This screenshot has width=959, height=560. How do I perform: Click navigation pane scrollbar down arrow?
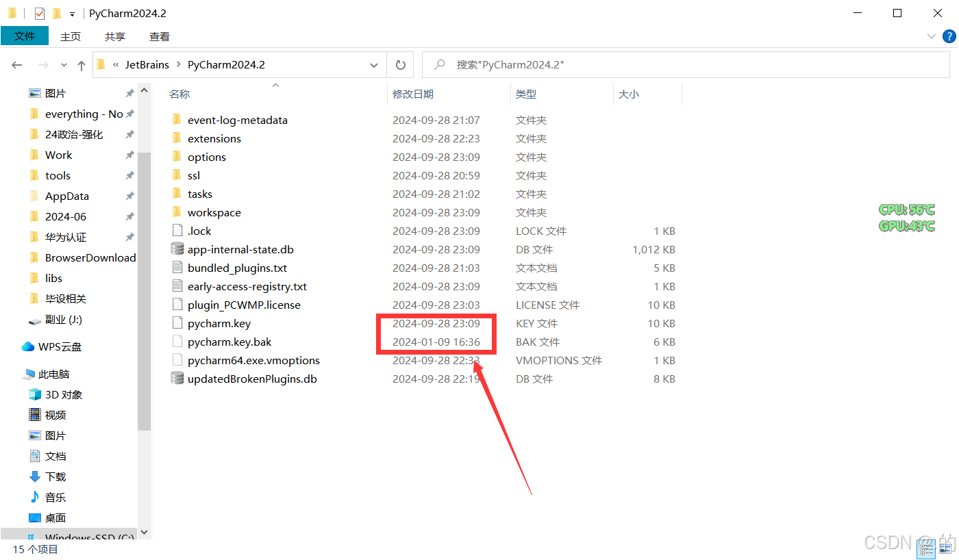coord(144,531)
